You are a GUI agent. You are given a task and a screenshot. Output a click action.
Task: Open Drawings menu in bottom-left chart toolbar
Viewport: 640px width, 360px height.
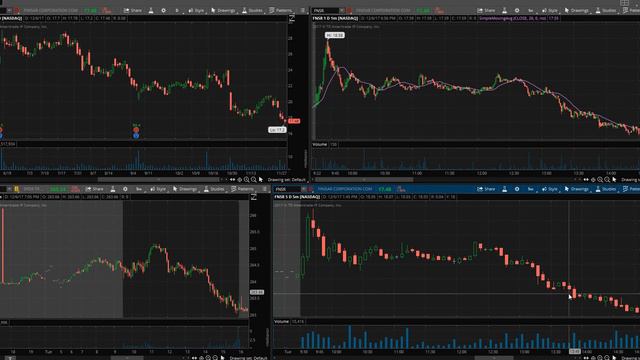tap(184, 189)
